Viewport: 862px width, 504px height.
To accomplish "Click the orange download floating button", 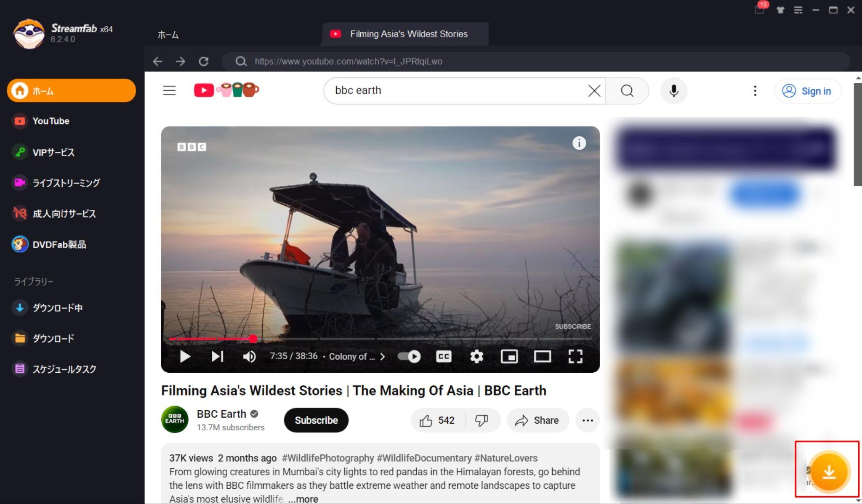I will pos(829,472).
